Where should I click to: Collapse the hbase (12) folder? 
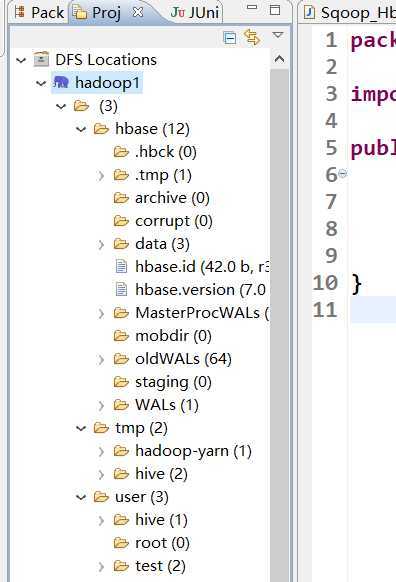pos(81,129)
